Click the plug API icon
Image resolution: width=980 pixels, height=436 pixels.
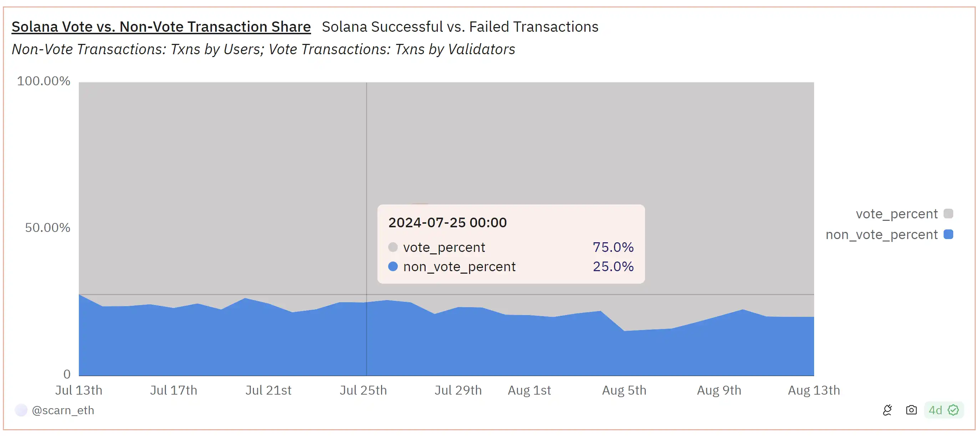[887, 410]
